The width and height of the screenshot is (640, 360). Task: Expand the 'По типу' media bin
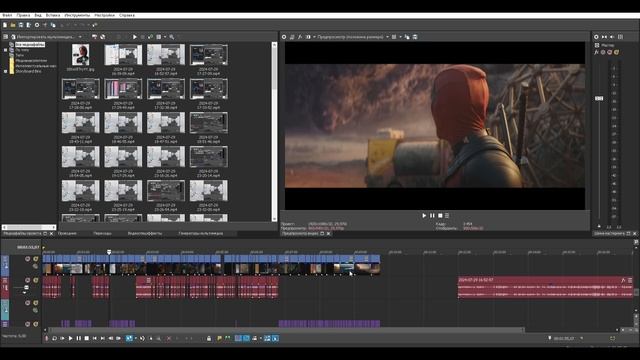[5, 50]
